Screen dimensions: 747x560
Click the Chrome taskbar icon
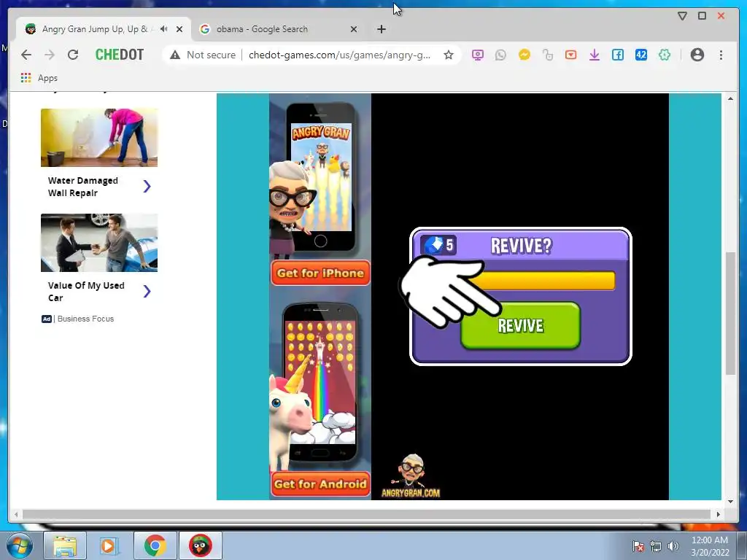pyautogui.click(x=155, y=545)
